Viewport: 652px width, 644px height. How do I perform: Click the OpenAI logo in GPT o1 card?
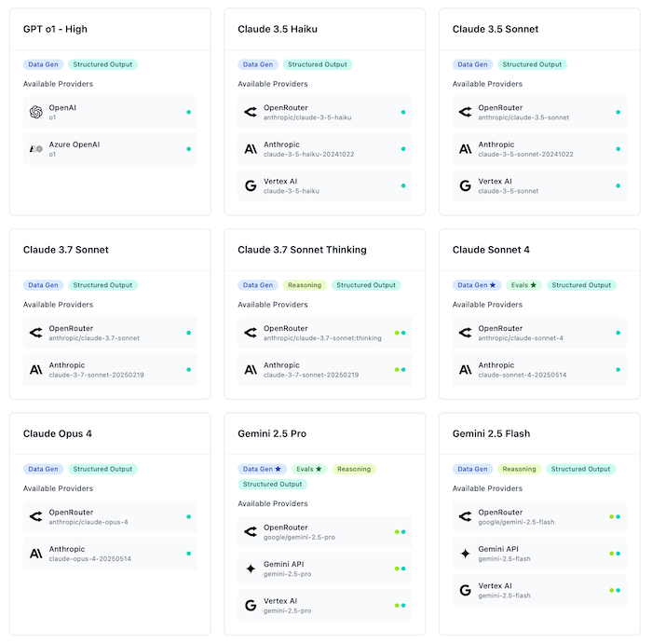[35, 112]
